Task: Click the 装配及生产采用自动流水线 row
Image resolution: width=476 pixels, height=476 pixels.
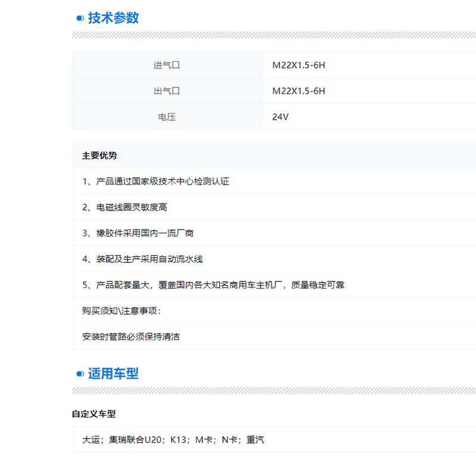Action: 142,259
